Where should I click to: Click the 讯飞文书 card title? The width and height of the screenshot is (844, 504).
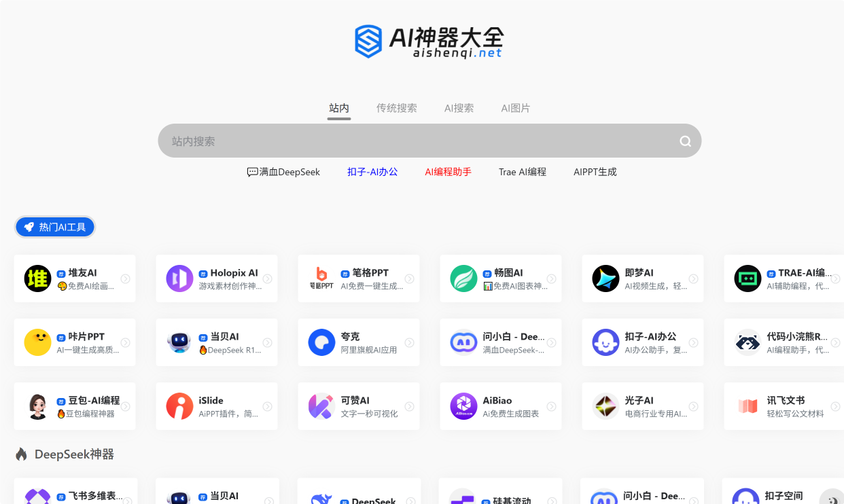[x=786, y=401]
